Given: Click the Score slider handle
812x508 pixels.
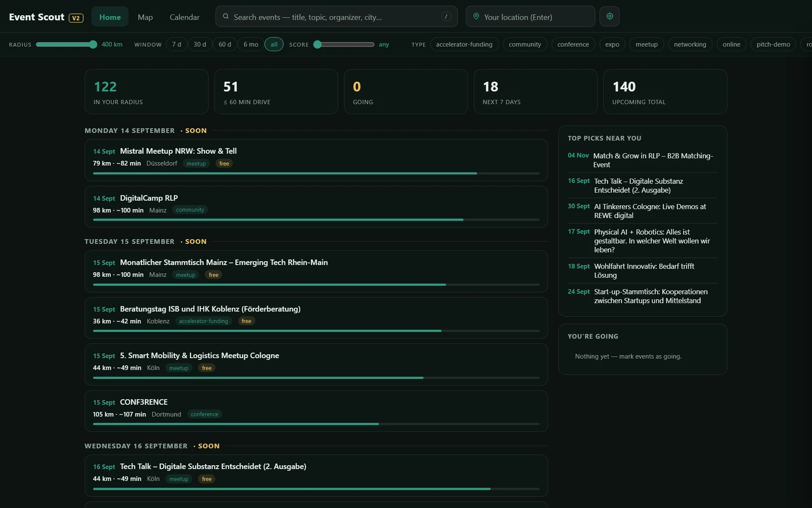Looking at the screenshot, I should point(318,44).
